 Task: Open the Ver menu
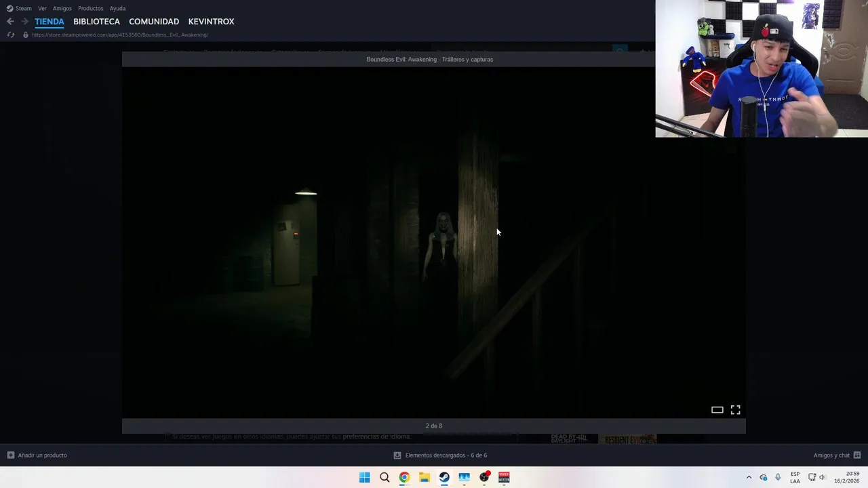42,8
